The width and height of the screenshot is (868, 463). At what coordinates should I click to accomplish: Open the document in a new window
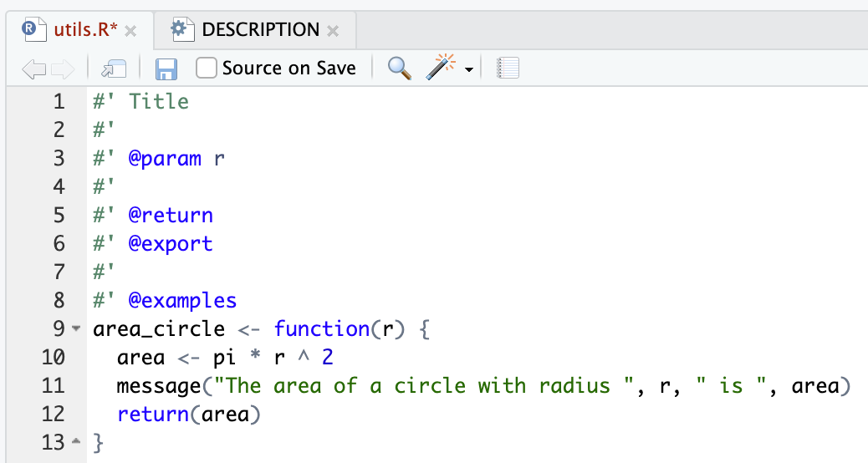tap(113, 69)
